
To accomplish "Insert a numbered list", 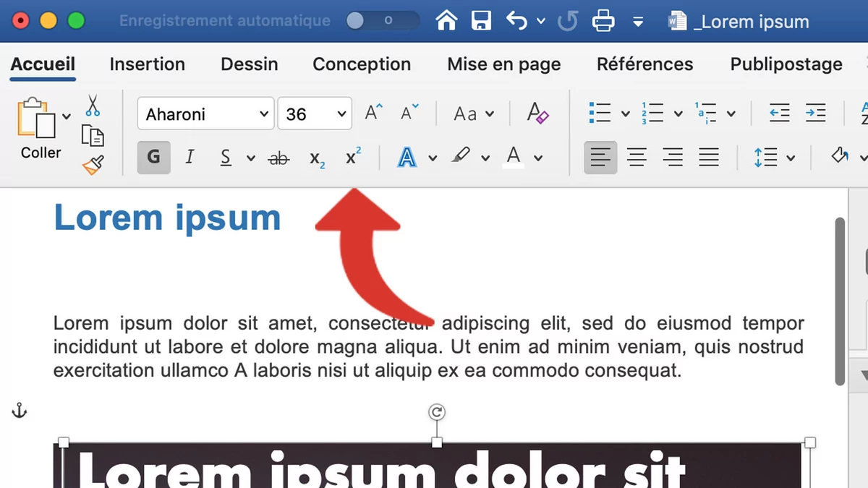I will (x=652, y=113).
